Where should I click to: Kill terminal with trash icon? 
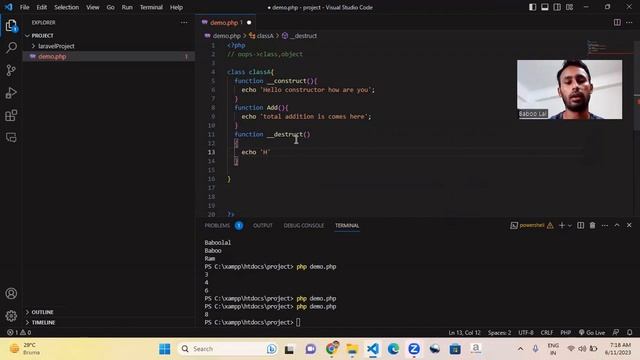click(592, 225)
